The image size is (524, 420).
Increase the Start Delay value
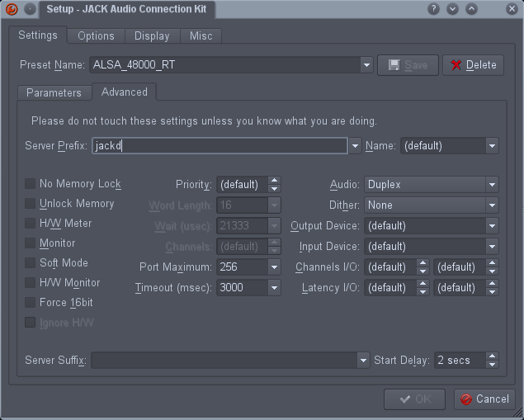pos(492,356)
